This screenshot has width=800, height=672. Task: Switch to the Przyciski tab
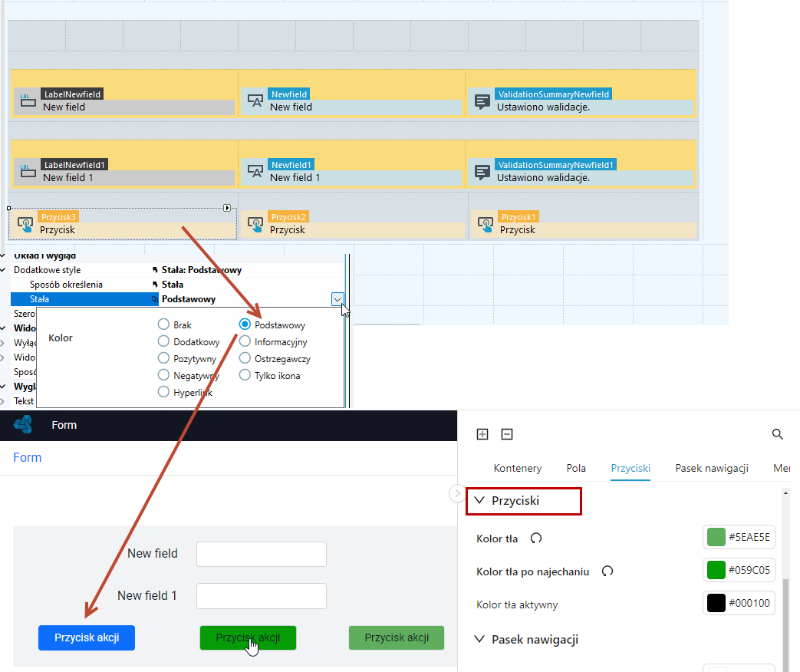click(630, 469)
